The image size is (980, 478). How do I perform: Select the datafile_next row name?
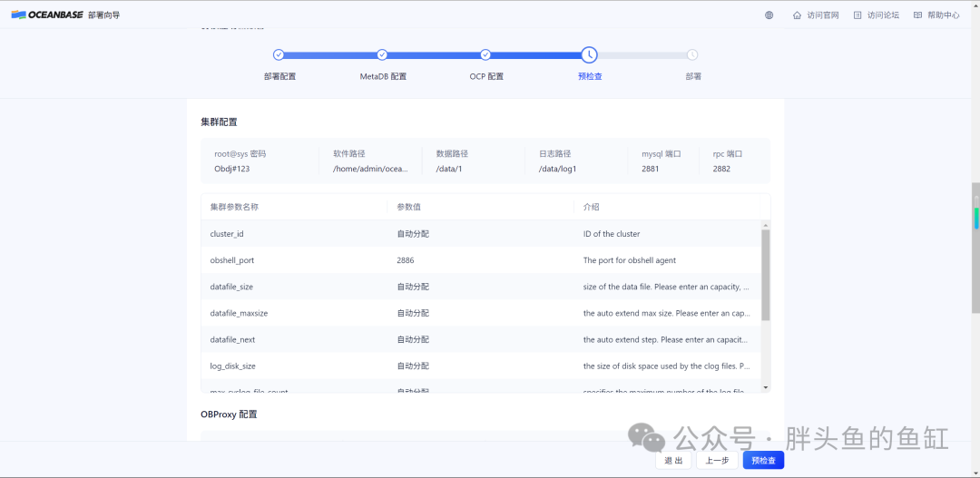tap(232, 339)
